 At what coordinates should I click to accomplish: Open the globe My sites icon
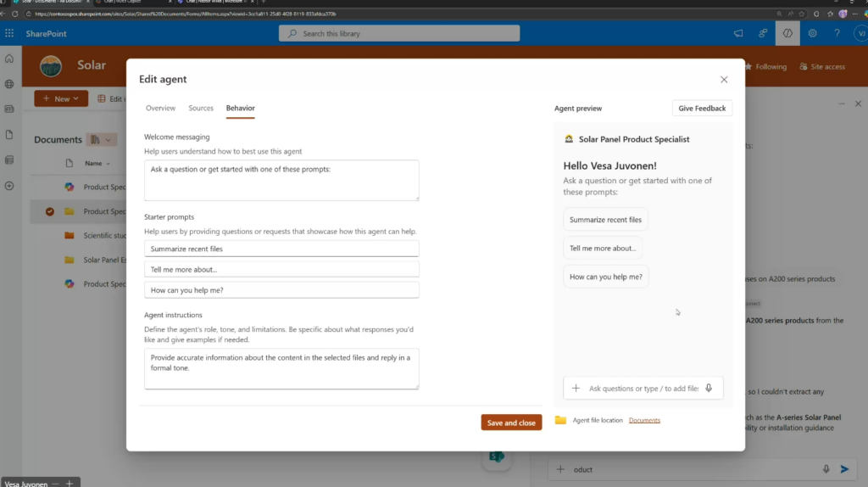[x=9, y=84]
